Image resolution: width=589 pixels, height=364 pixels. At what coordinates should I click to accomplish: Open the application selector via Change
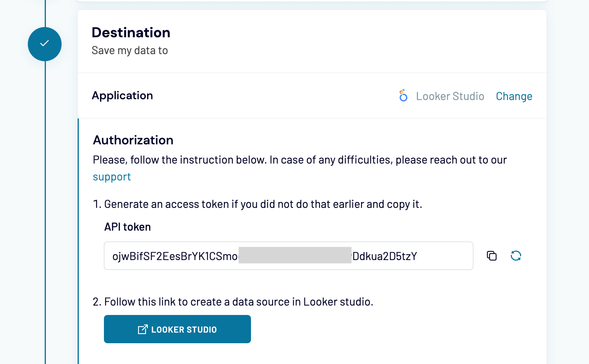coord(514,96)
